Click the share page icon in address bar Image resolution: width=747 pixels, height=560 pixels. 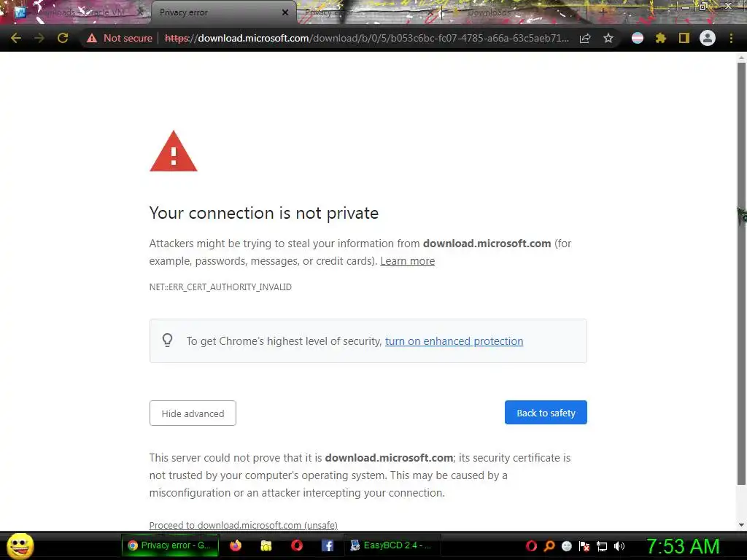pyautogui.click(x=585, y=38)
